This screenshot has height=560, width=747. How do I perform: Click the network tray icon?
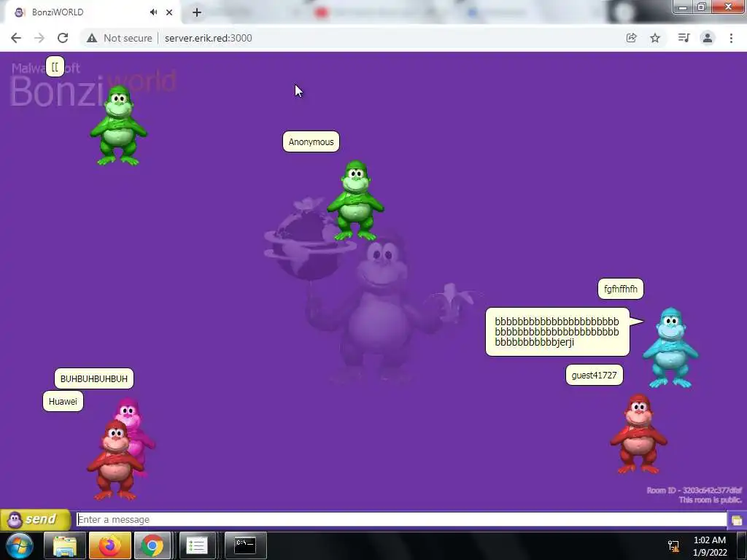click(x=673, y=546)
